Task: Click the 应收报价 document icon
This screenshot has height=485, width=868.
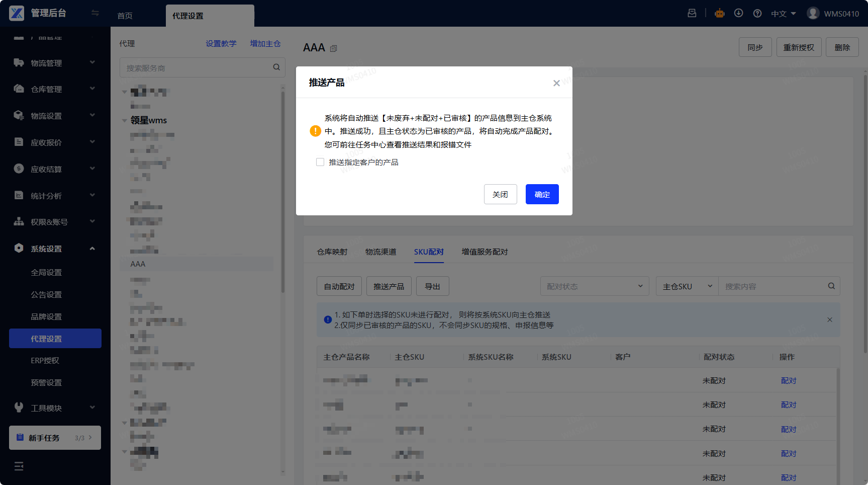Action: (19, 142)
